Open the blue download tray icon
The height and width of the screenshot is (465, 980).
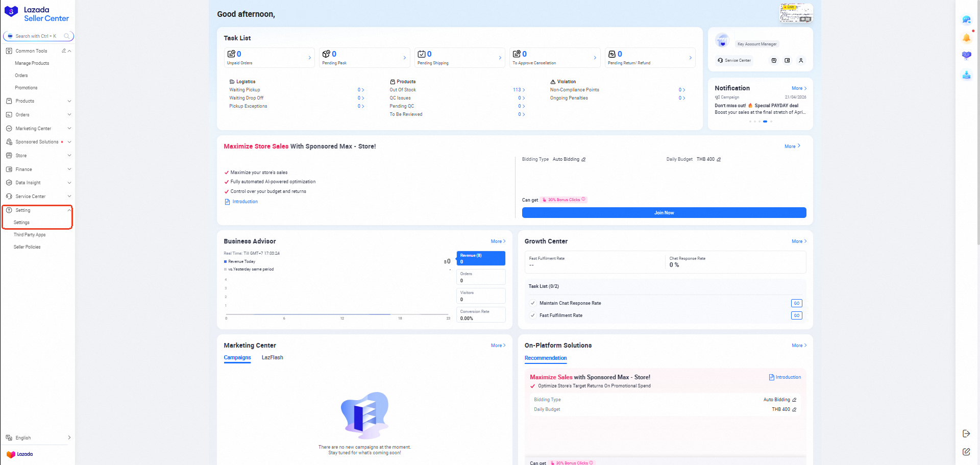click(x=966, y=75)
